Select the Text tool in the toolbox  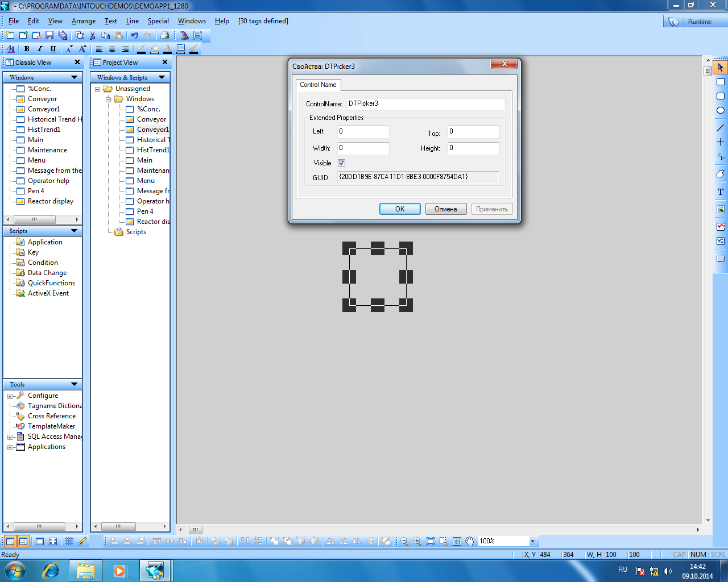(x=720, y=192)
